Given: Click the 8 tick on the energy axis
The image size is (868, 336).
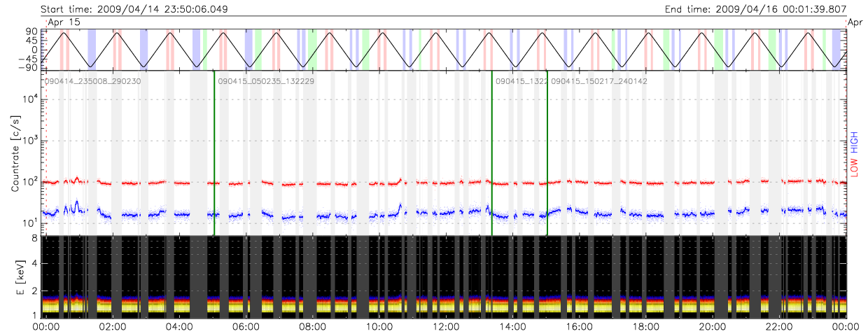Looking at the screenshot, I should click(x=35, y=238).
